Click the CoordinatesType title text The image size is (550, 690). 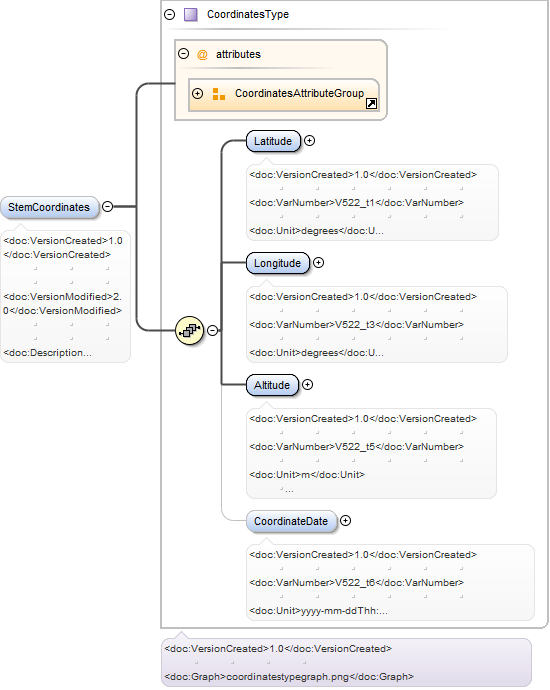point(248,15)
